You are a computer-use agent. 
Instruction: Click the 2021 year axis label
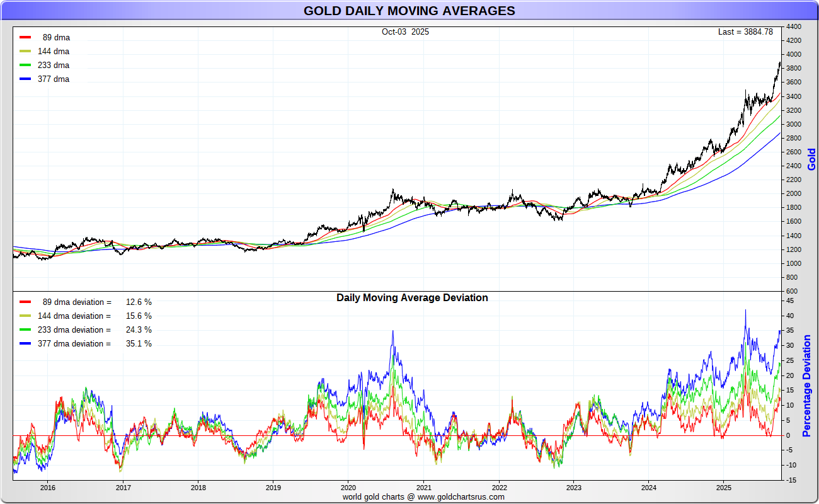[x=423, y=488]
